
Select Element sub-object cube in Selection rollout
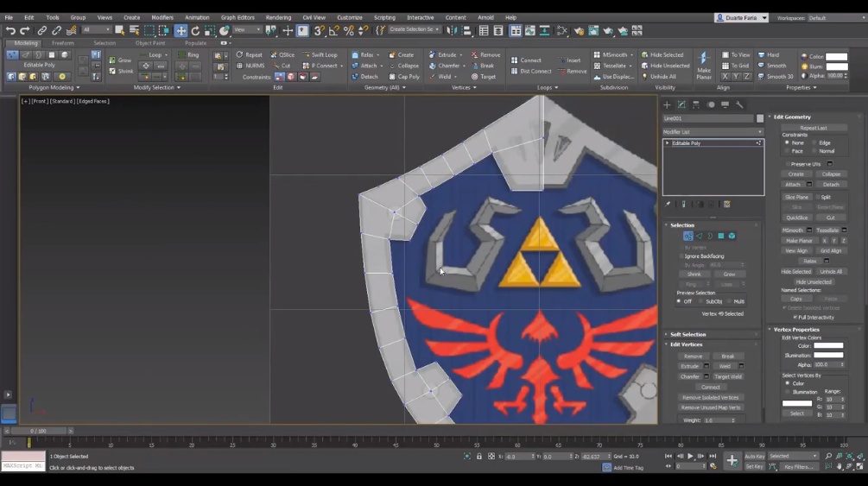(x=732, y=236)
